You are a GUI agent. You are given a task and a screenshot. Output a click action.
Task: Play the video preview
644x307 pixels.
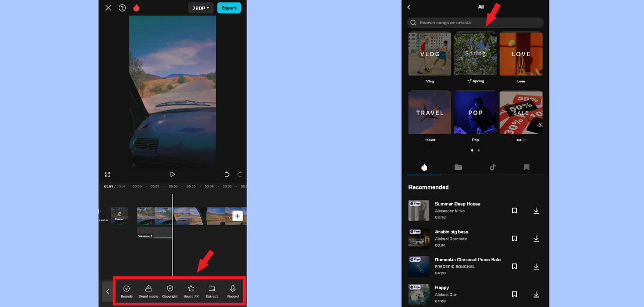click(173, 174)
